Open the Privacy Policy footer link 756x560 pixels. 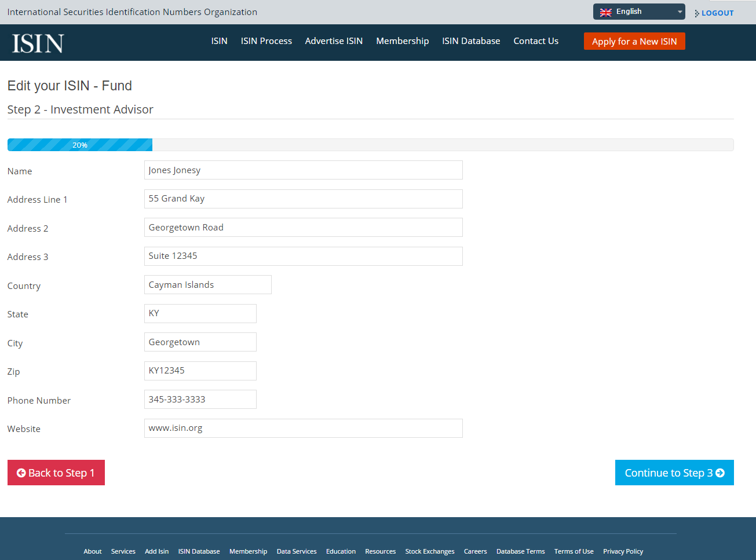pos(623,551)
